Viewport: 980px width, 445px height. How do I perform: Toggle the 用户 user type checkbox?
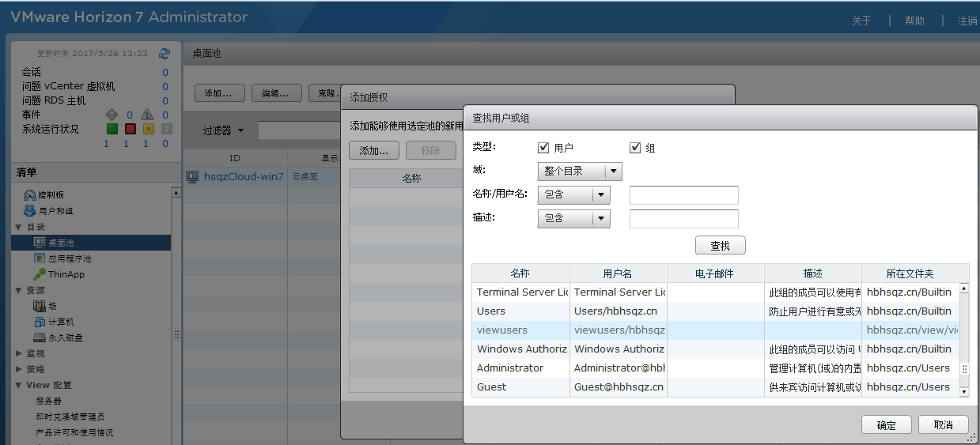543,148
